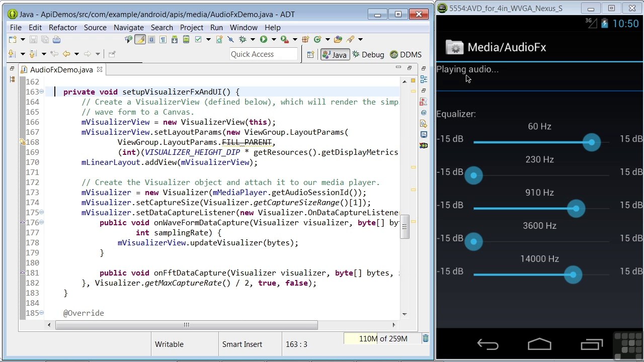Viewport: 644px width, 362px height.
Task: Click the Search flashlight icon
Action: [351, 39]
